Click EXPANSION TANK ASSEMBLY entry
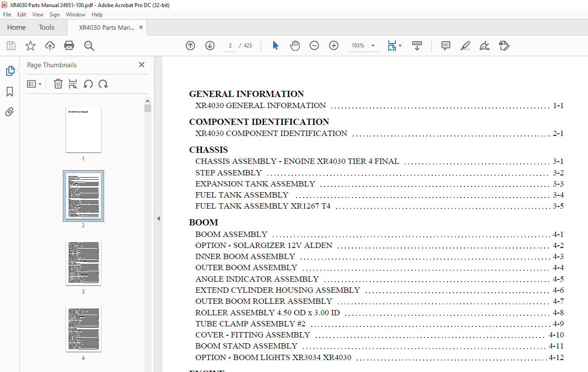This screenshot has height=372, width=588. 255,184
